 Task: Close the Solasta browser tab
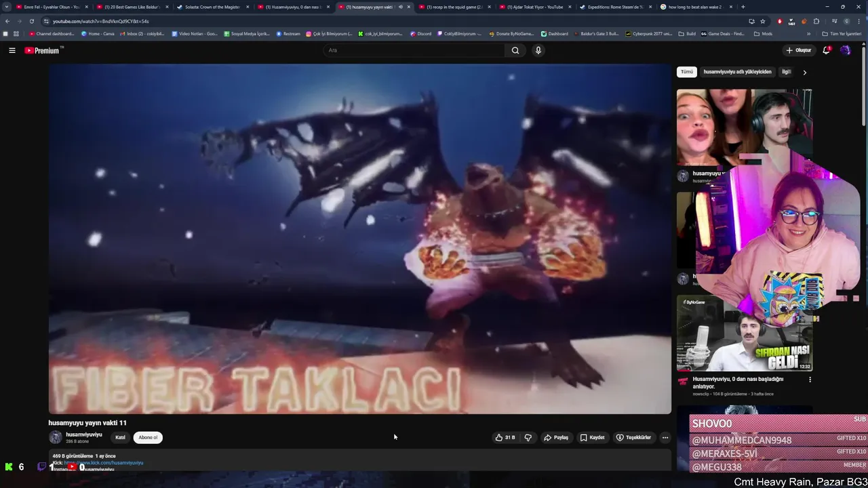(x=248, y=7)
